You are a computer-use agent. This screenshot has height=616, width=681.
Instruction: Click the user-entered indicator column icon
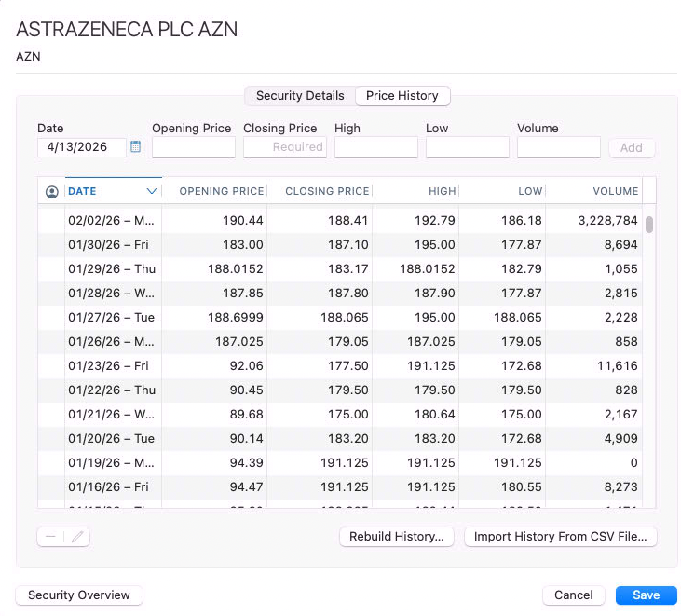pos(51,192)
